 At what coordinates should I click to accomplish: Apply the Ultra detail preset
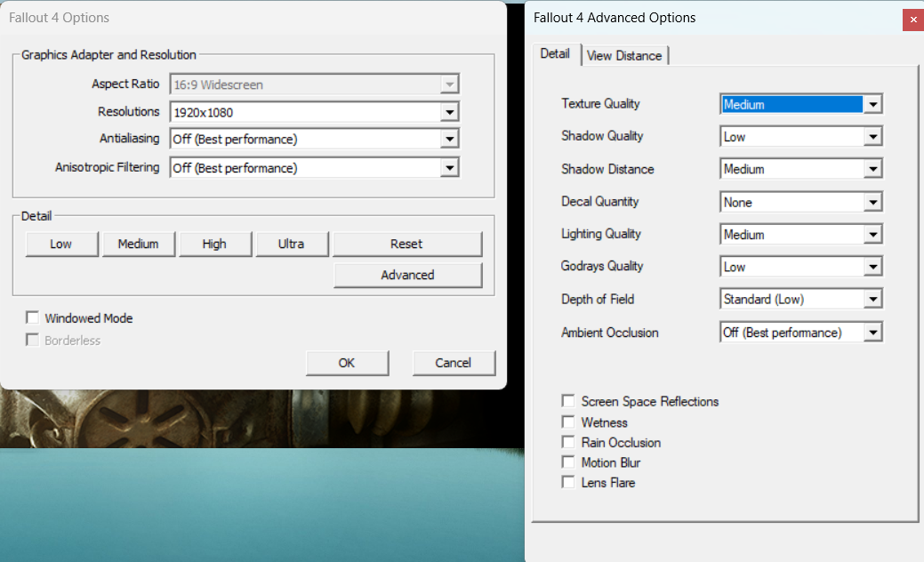[x=292, y=244]
